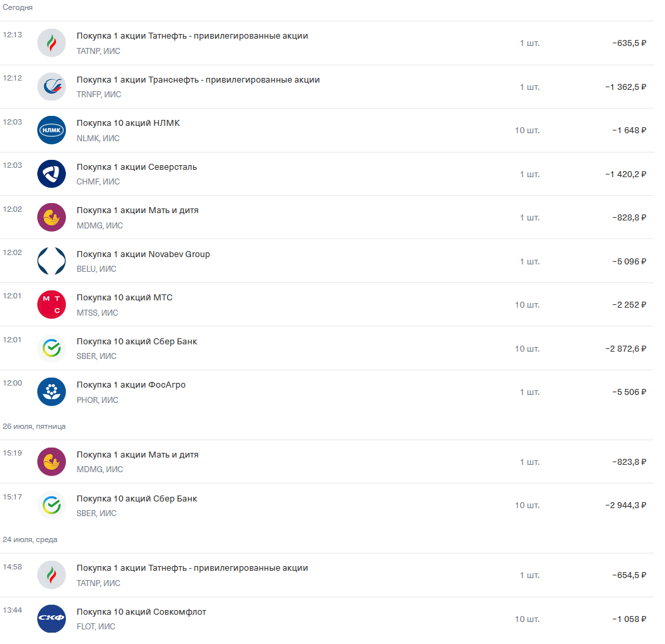
Task: Click Мать и дитя logo at 15:19
Action: [51, 462]
